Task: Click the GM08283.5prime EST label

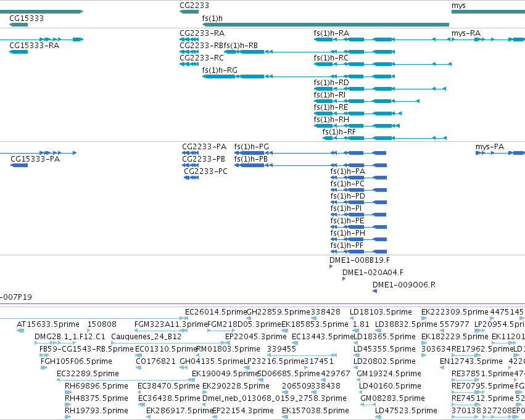Action: coord(392,398)
